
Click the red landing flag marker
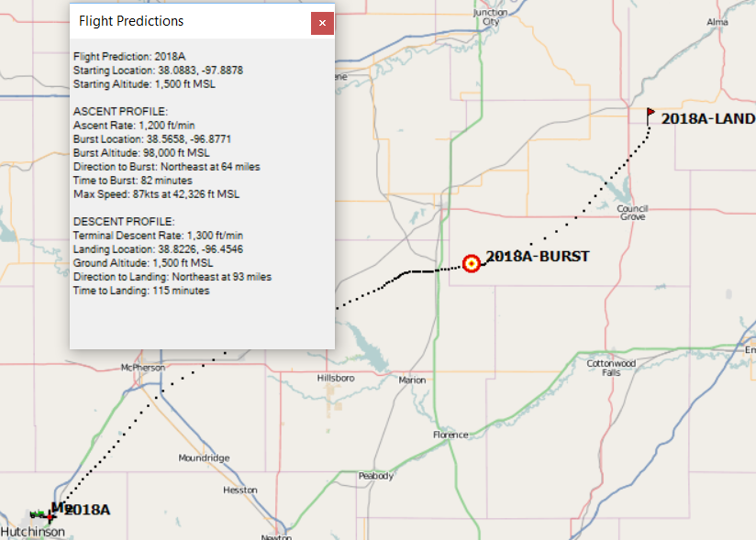(x=650, y=116)
